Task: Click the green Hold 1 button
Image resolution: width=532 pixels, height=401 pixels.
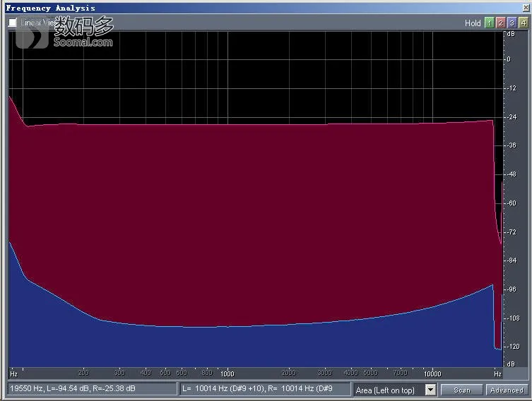Action: pos(489,23)
